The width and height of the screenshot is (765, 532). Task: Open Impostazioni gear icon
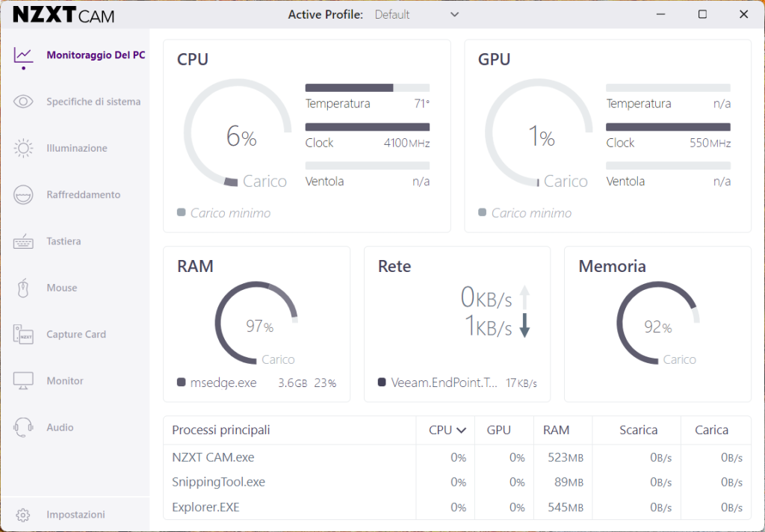coord(23,515)
